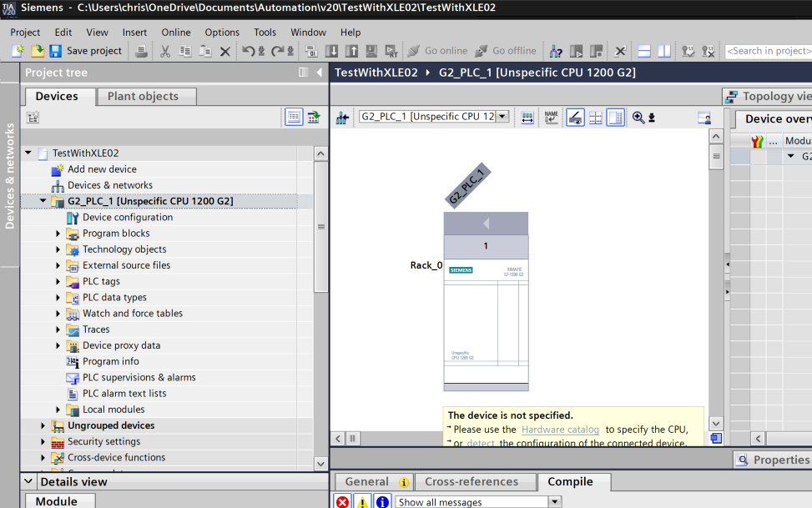Click the icon at top-left of Project tree Devices tab
The image size is (812, 508).
33,118
